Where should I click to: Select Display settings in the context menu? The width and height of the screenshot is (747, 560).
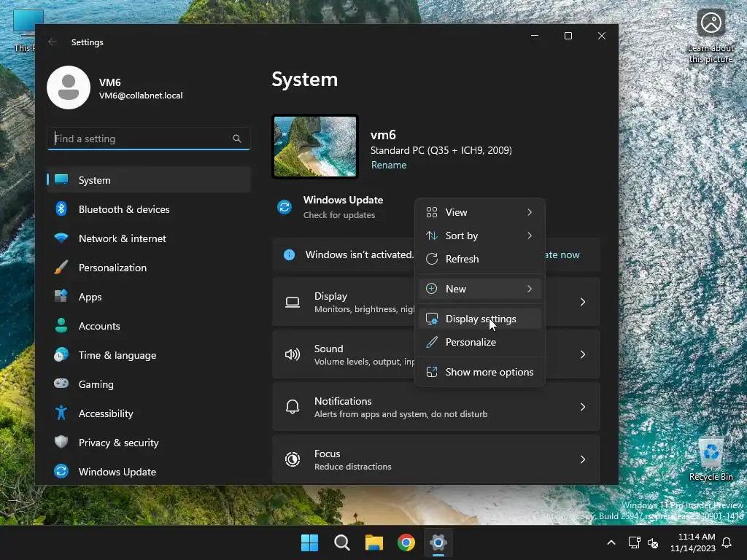tap(480, 319)
